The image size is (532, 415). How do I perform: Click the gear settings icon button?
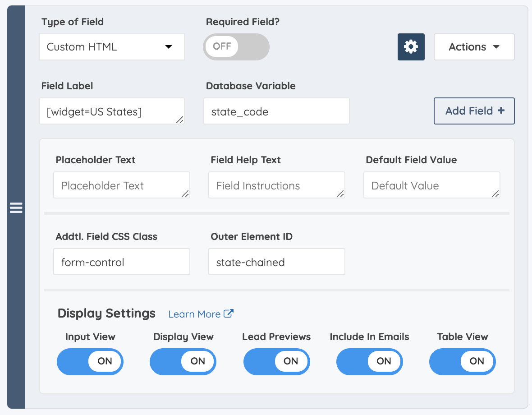click(x=411, y=47)
